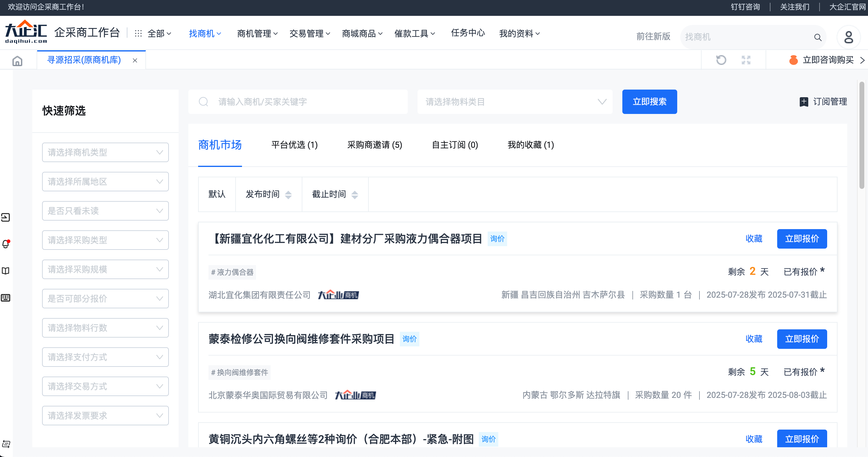The image size is (868, 457).
Task: Toggle sort by 发布时间
Action: [268, 194]
